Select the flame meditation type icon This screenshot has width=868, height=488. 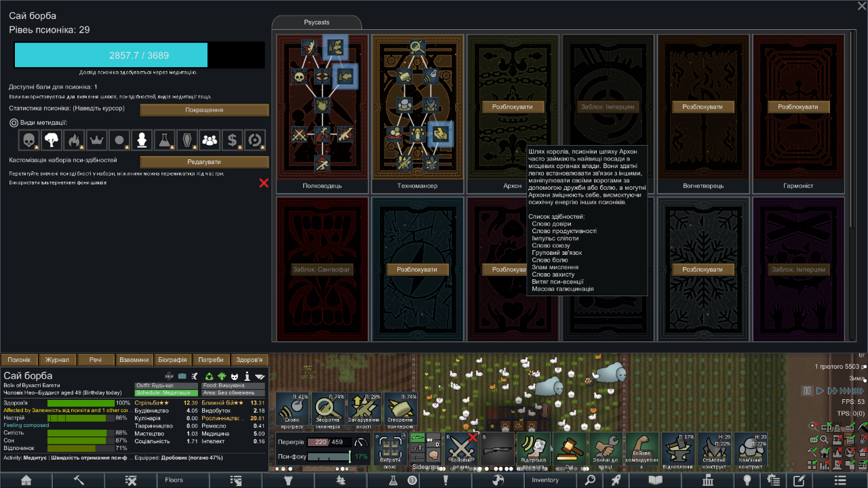click(x=74, y=140)
